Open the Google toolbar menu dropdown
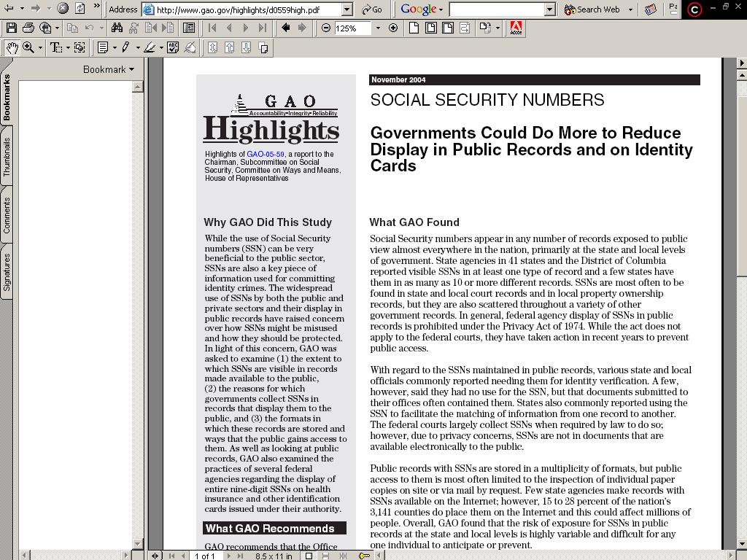Viewport: 747px width, 560px height. pyautogui.click(x=441, y=9)
